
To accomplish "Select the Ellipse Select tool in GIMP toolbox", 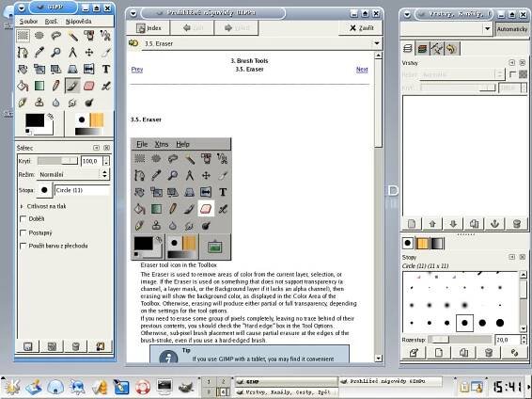I will (39, 36).
